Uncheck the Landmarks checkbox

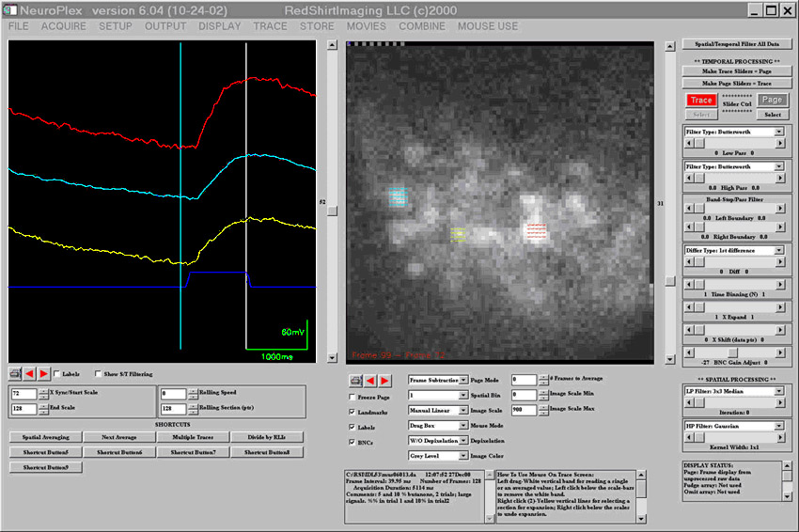(352, 412)
